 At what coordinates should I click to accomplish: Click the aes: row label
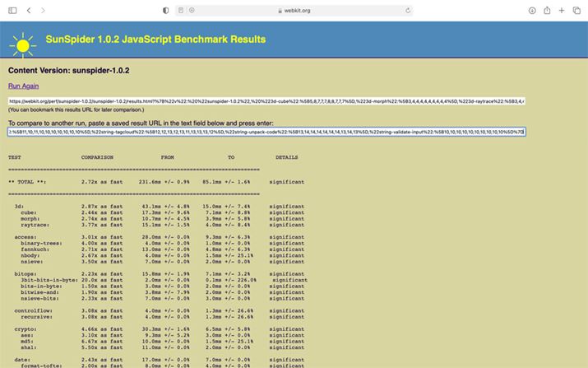point(27,335)
